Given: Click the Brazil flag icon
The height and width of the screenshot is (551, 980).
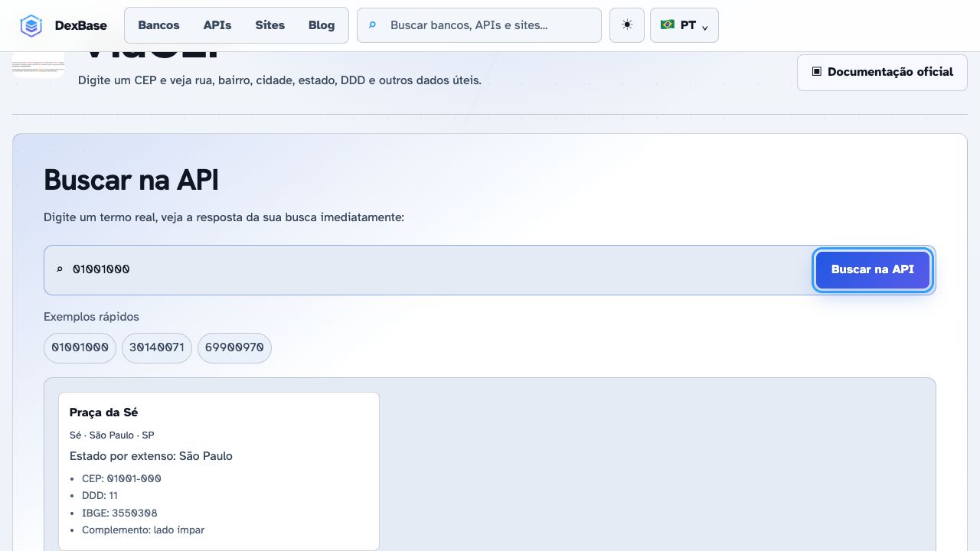Looking at the screenshot, I should click(668, 24).
